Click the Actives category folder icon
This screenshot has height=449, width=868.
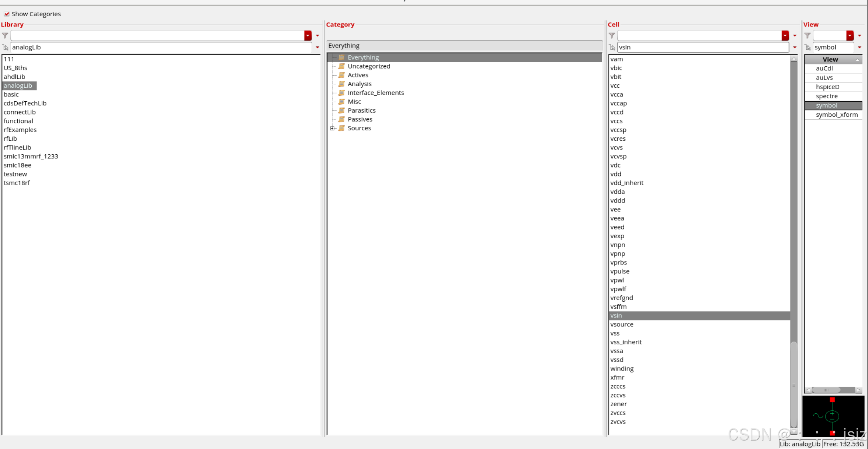point(342,75)
